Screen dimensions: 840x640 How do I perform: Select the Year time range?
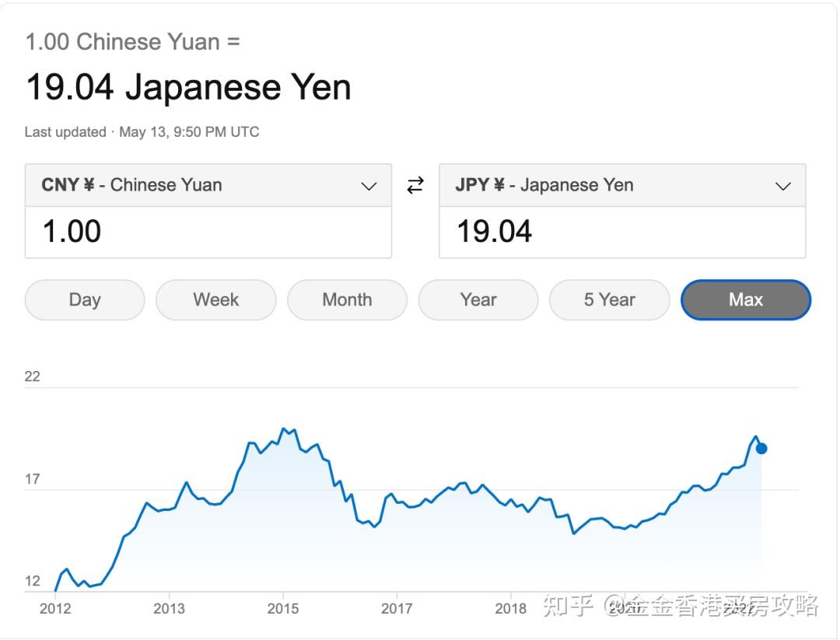(478, 300)
